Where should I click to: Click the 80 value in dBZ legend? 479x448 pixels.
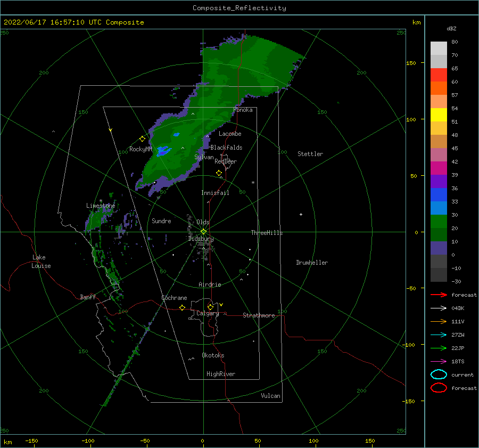coord(455,42)
